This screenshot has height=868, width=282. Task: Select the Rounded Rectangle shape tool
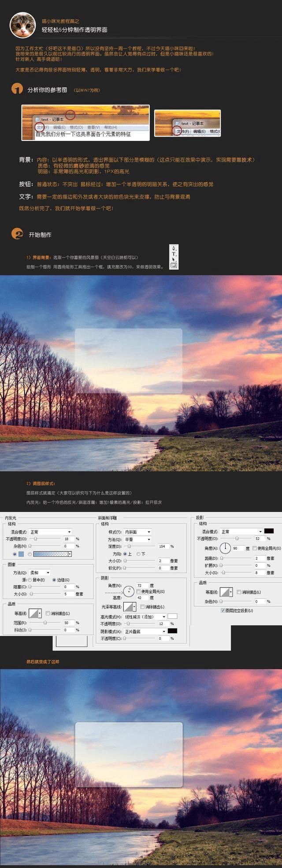pos(174,265)
